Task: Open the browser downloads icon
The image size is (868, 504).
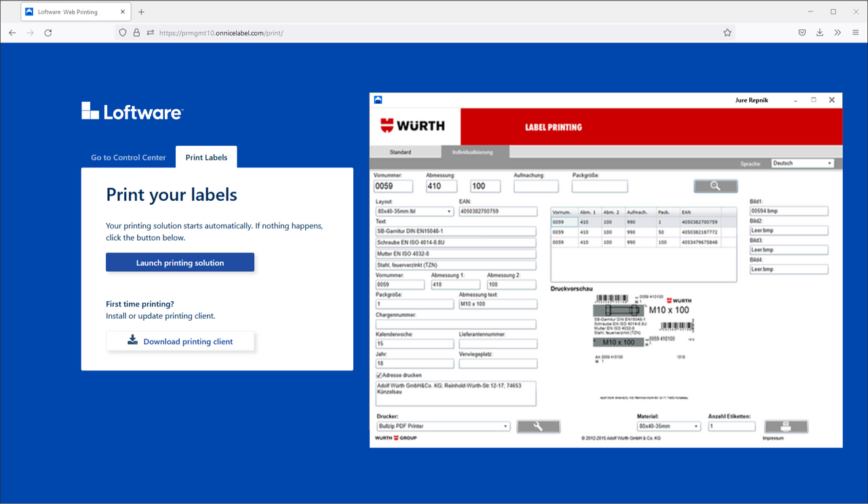Action: [819, 32]
